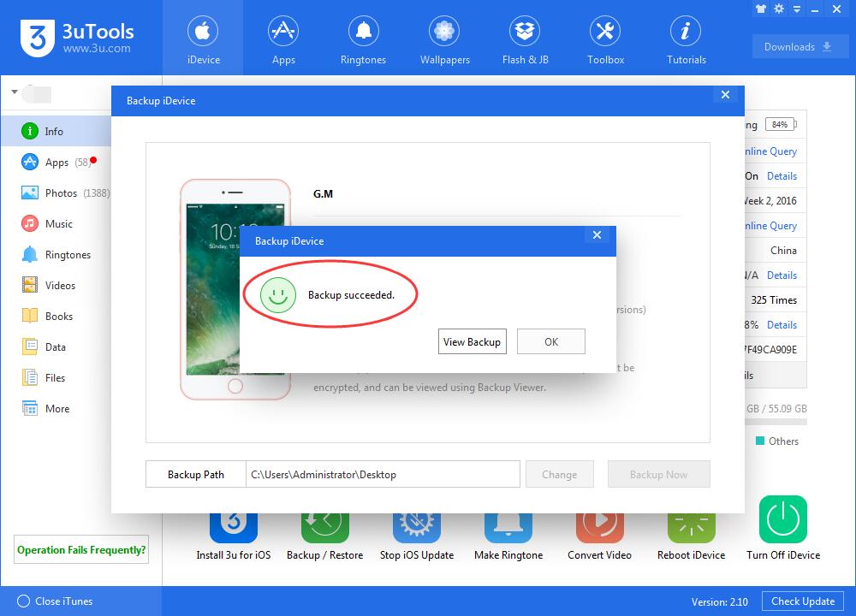
Task: Select Photos (1388) in the sidebar
Action: pos(56,193)
